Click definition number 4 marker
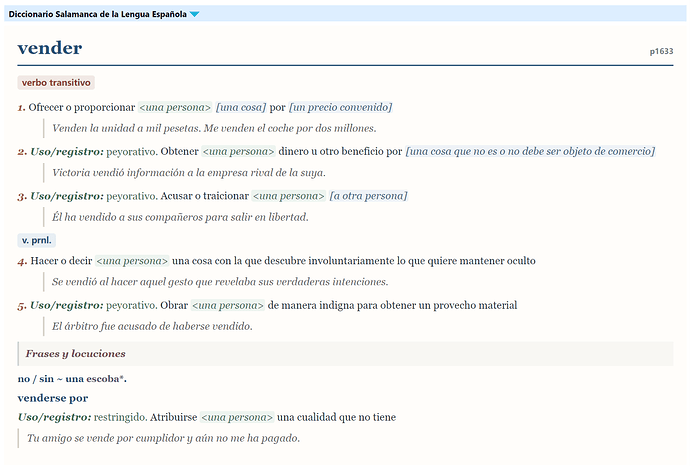 (22, 261)
